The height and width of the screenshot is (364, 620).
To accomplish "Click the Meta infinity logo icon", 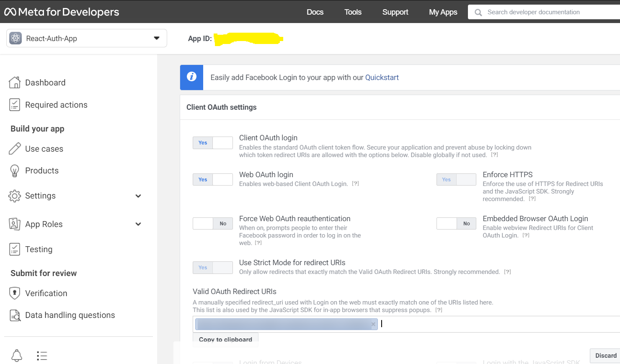I will pos(10,12).
